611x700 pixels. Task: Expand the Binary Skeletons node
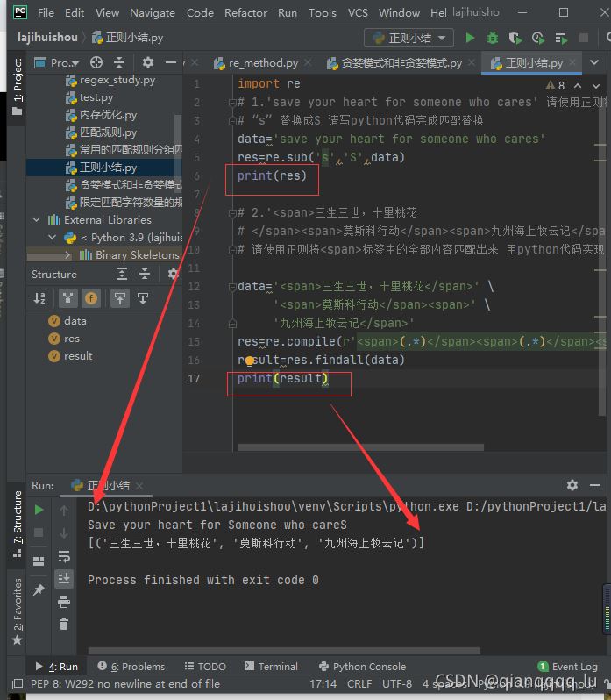[67, 255]
